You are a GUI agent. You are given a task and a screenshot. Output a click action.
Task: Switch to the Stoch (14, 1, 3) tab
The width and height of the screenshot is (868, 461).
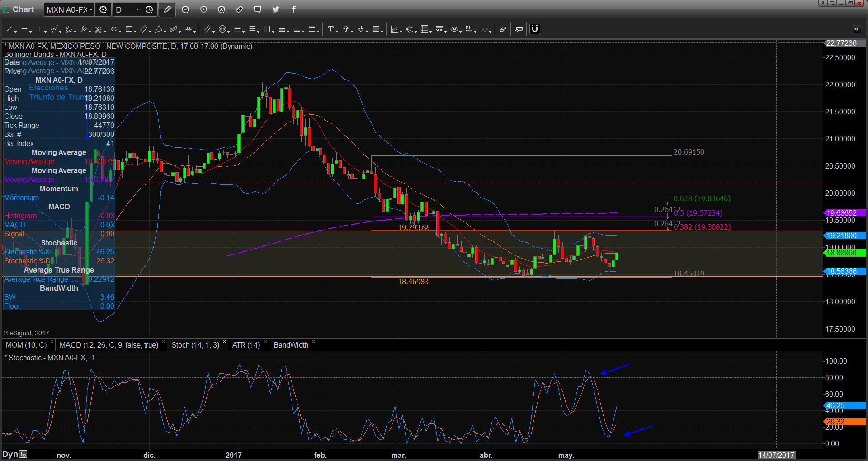pyautogui.click(x=195, y=345)
